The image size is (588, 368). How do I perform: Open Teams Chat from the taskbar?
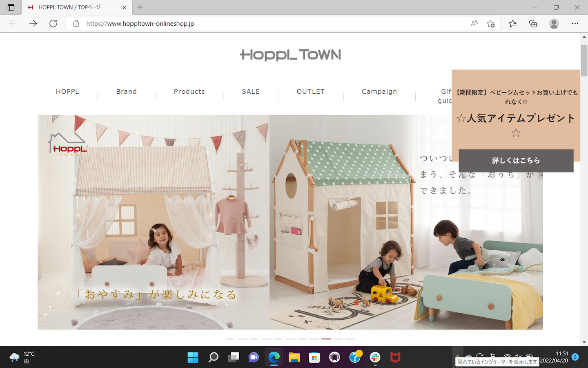pyautogui.click(x=254, y=357)
